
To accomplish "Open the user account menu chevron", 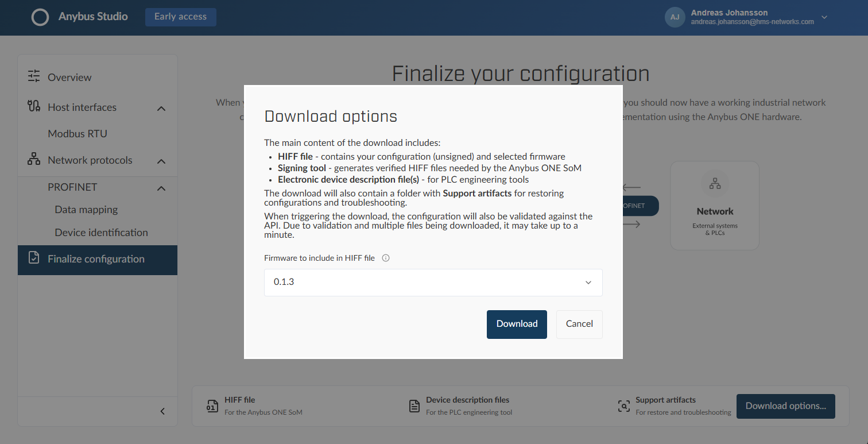I will (x=824, y=17).
